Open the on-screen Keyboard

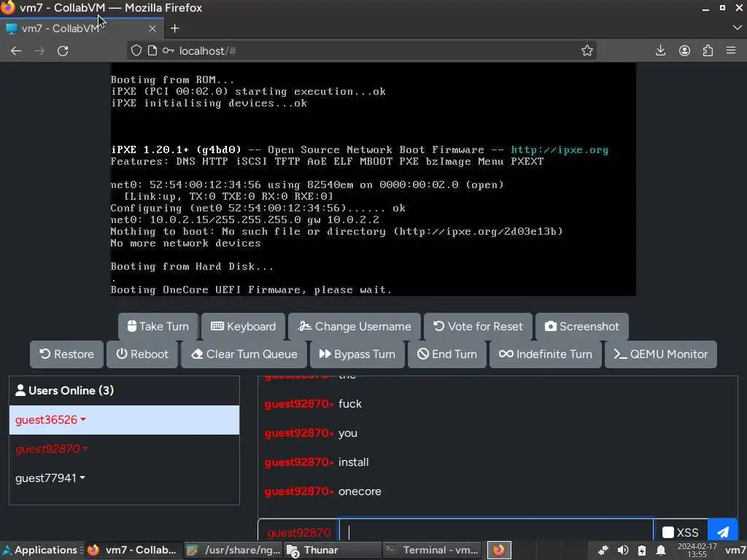click(243, 326)
